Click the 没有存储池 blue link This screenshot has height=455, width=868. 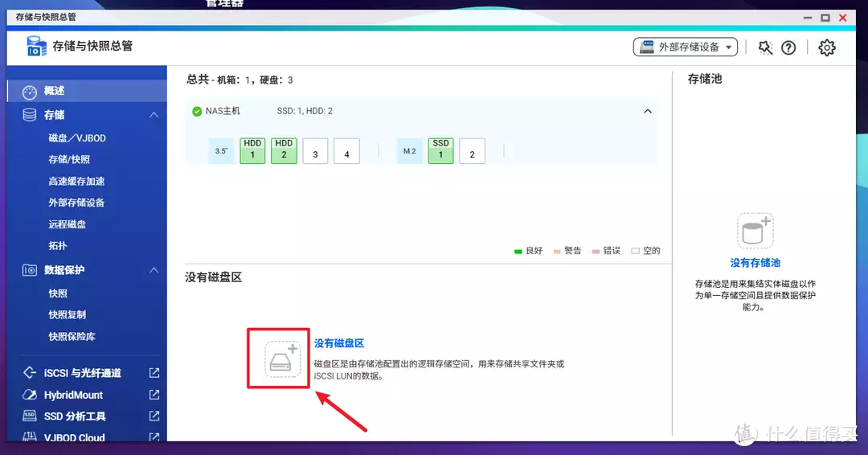[755, 263]
